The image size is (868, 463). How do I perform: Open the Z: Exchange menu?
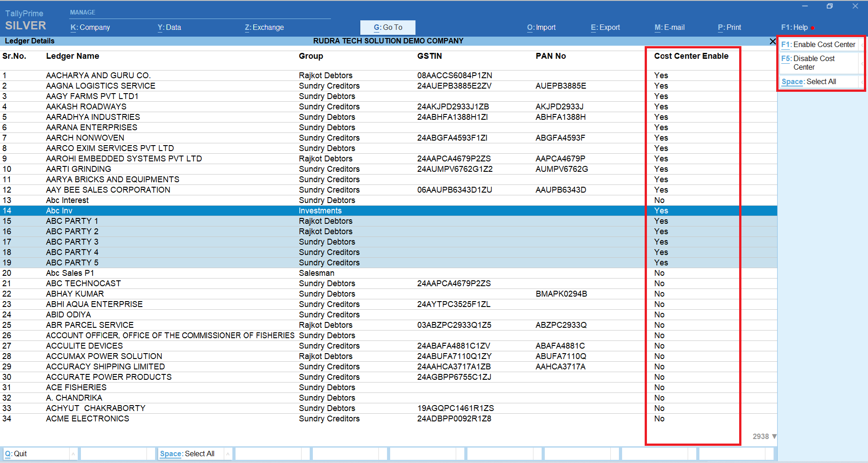(x=264, y=28)
